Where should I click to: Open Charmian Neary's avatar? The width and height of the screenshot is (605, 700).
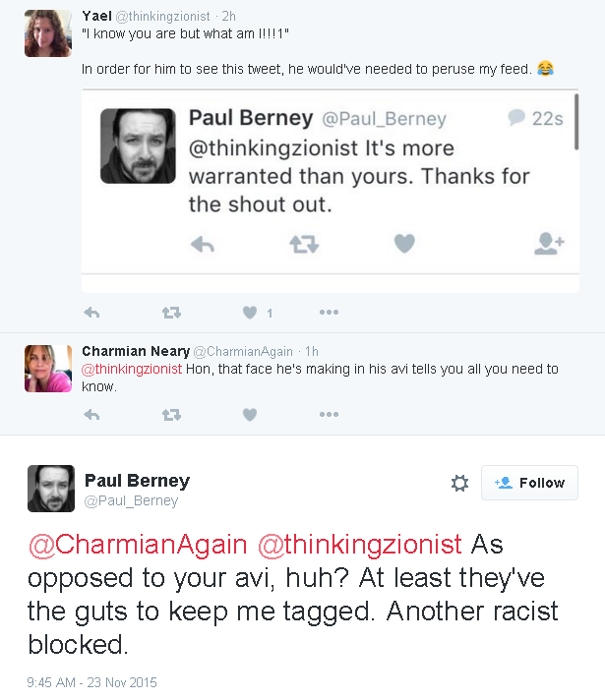(x=47, y=369)
